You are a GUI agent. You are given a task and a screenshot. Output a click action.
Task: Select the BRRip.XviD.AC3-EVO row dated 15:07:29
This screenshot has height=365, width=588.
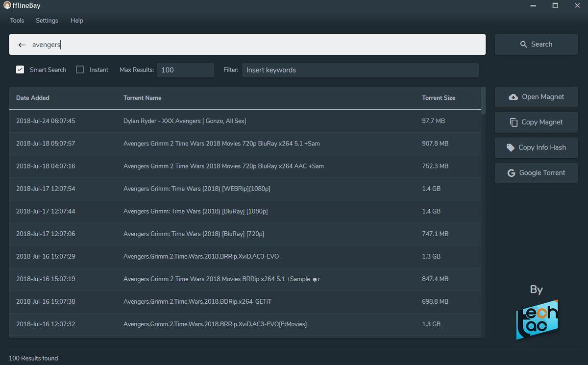[x=245, y=256]
